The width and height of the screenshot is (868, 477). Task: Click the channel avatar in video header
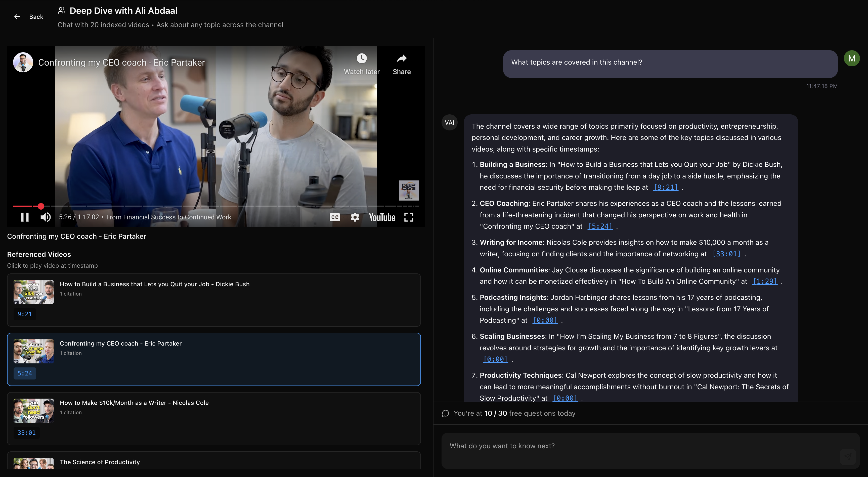(23, 62)
